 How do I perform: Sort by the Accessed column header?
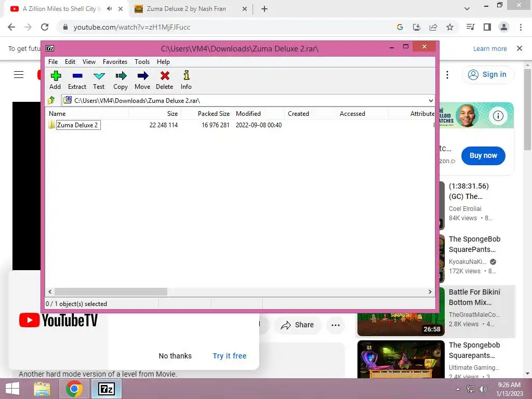click(362, 114)
